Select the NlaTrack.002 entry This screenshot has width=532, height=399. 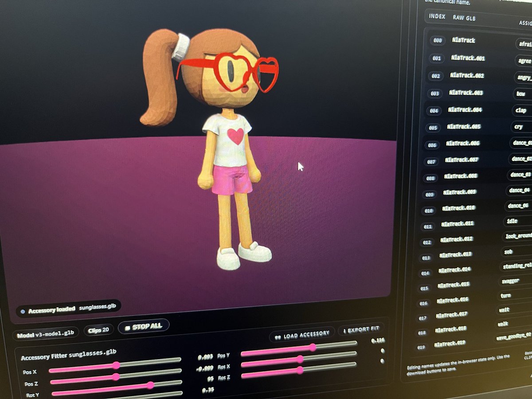(467, 75)
